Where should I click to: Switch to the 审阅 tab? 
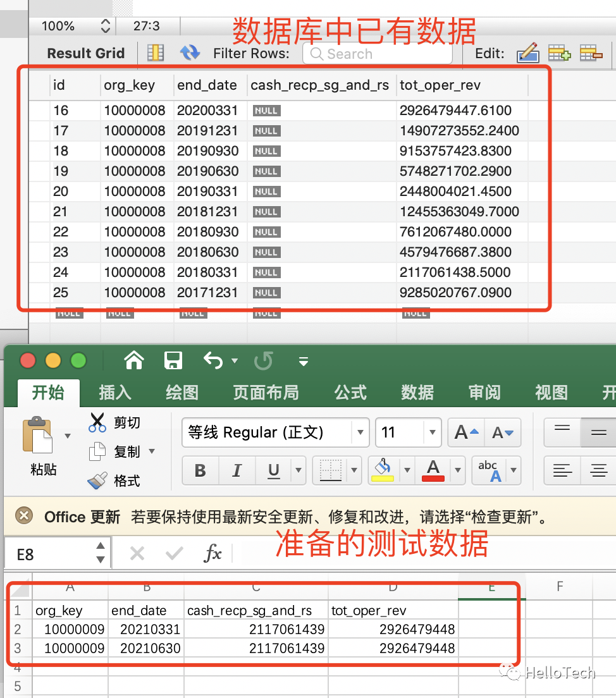pyautogui.click(x=484, y=393)
